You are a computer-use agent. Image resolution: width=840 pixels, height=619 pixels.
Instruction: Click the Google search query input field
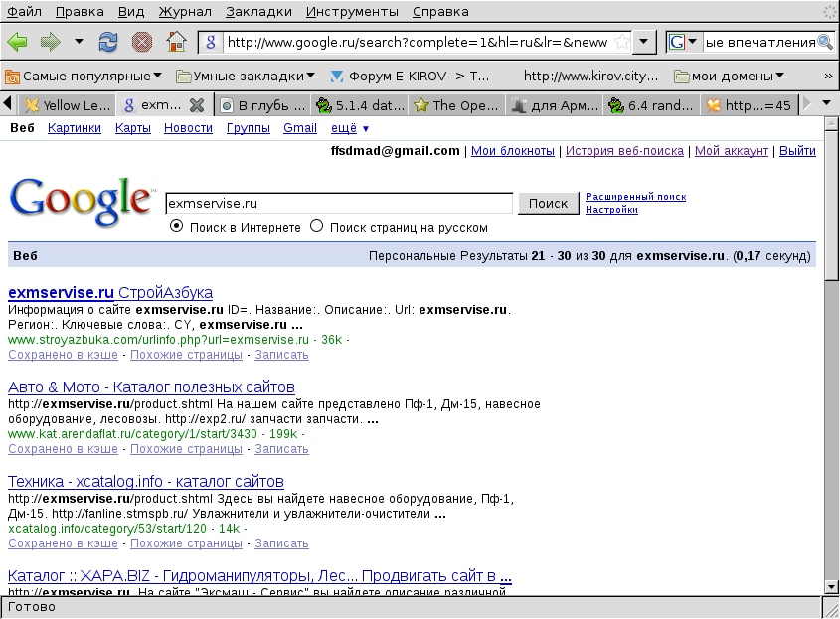pos(338,203)
